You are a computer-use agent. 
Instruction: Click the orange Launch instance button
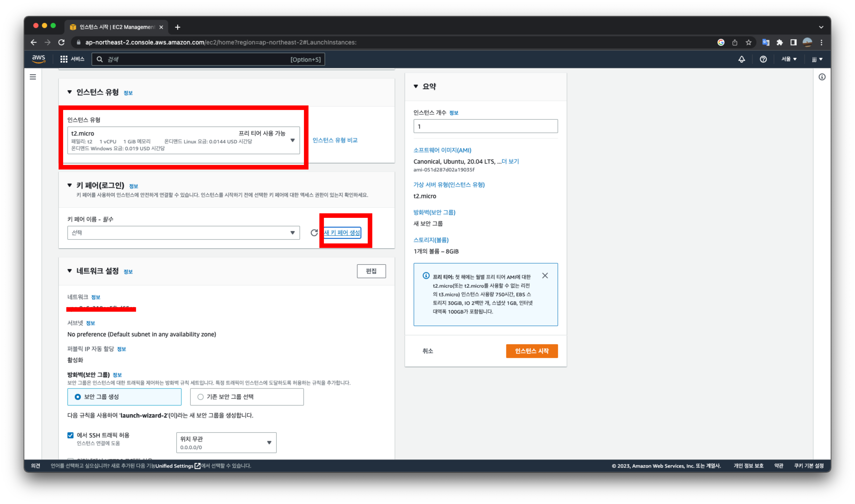click(531, 351)
